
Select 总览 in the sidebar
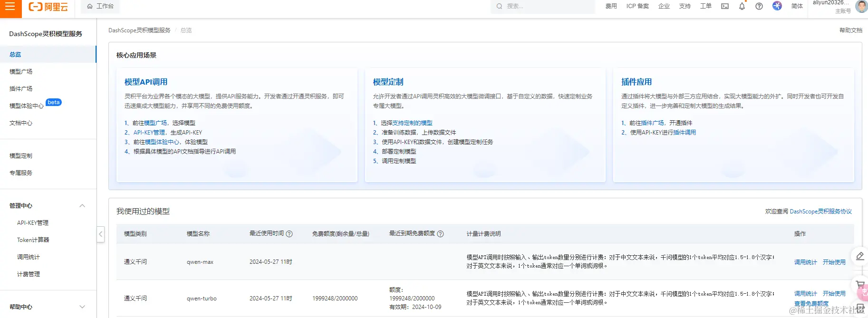(48, 55)
